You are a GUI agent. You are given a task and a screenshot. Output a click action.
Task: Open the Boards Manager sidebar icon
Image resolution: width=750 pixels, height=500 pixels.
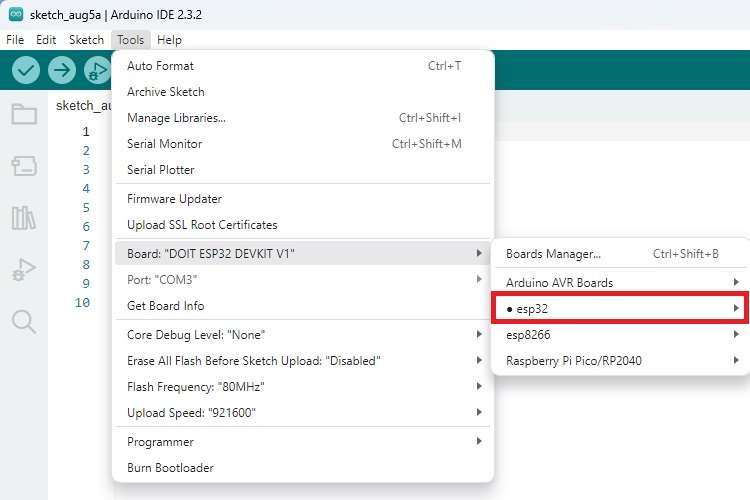[x=24, y=166]
